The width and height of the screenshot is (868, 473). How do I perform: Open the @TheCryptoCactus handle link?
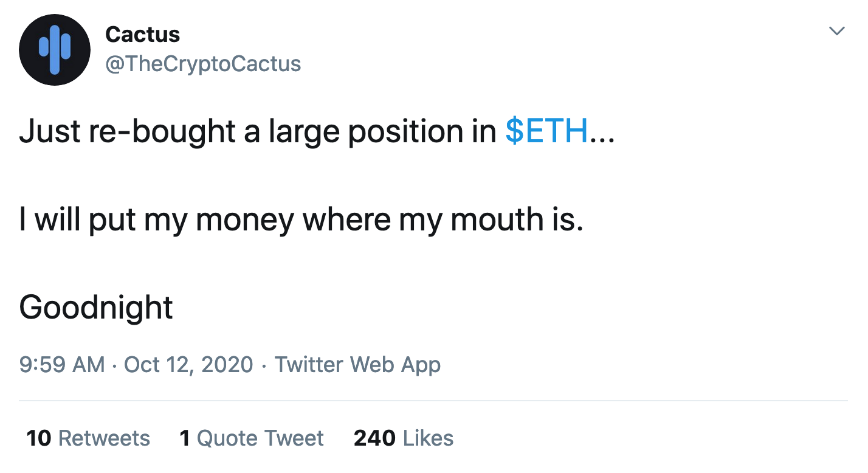point(203,64)
